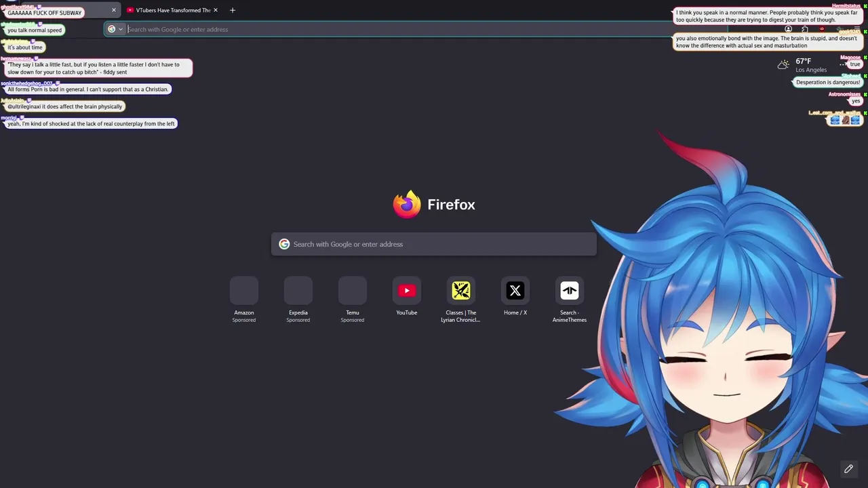Focus the center Search with Google field
Viewport: 868px width, 488px height.
click(x=434, y=244)
